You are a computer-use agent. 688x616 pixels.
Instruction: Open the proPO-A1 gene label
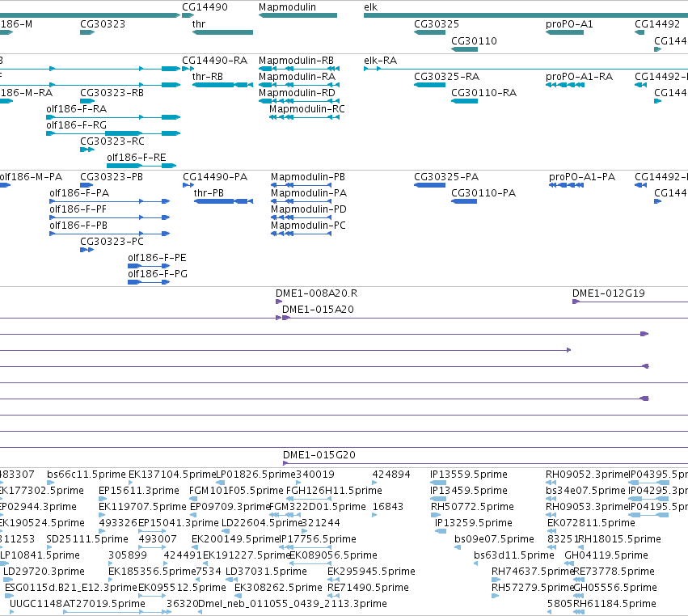569,24
